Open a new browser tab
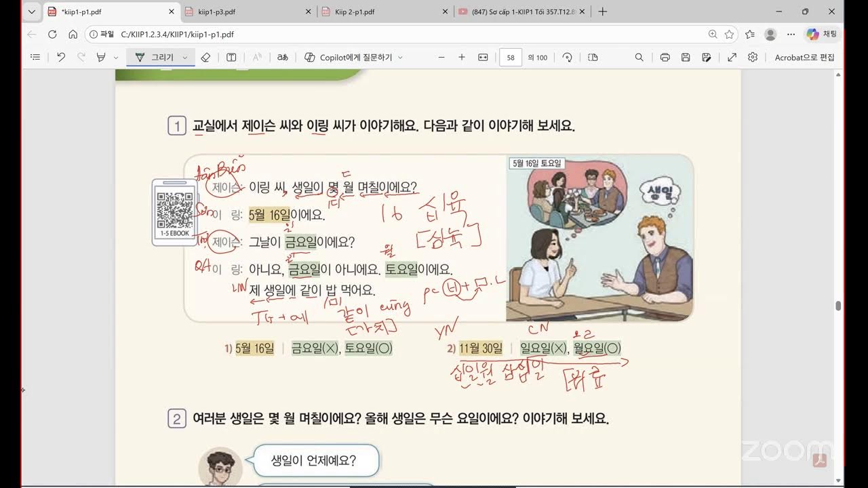 603,12
